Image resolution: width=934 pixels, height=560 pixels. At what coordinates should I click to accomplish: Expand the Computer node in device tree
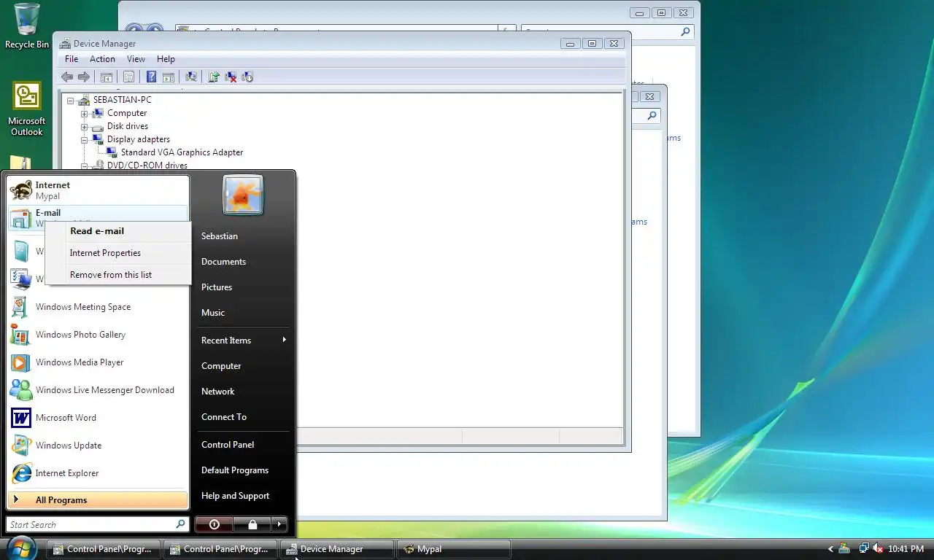pos(85,113)
